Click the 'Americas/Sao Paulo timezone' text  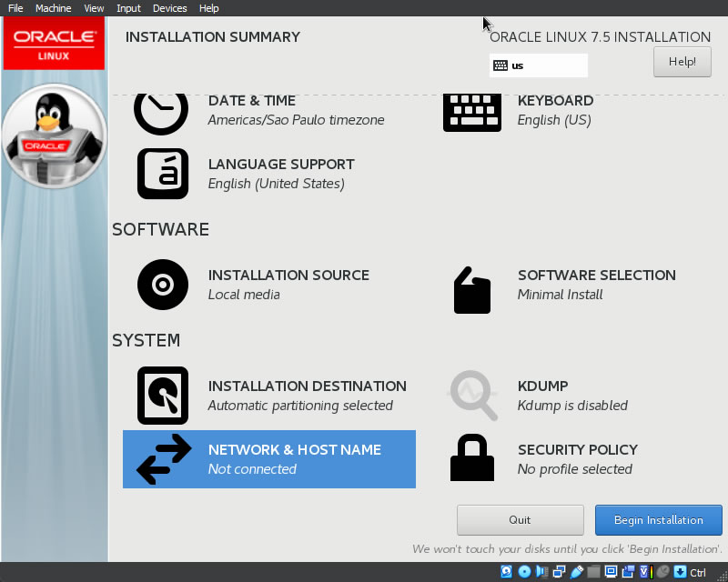coord(297,120)
